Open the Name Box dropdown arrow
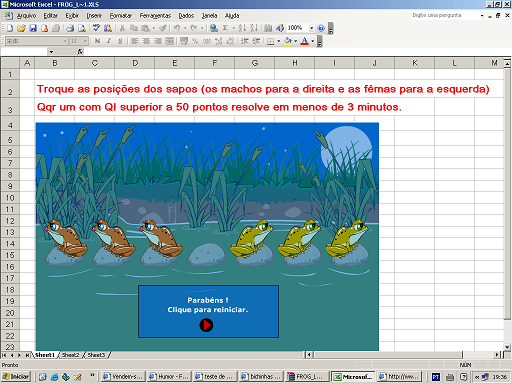This screenshot has width=512, height=384. 51,52
